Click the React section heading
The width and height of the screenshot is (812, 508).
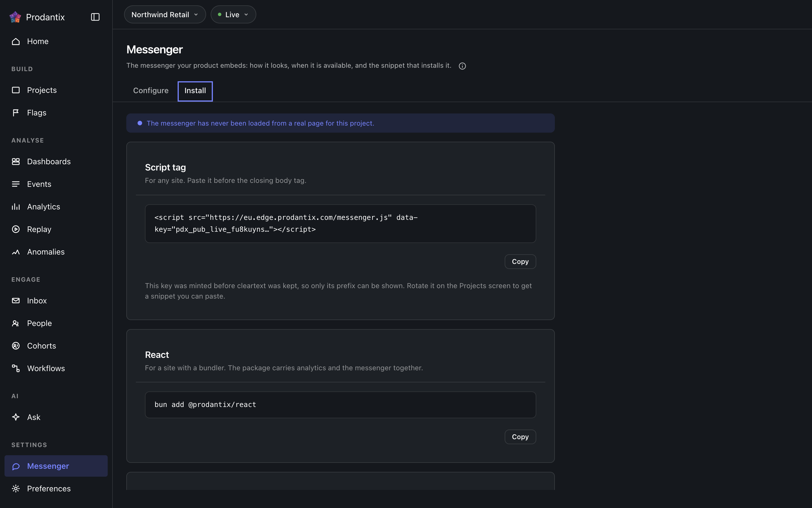click(157, 355)
